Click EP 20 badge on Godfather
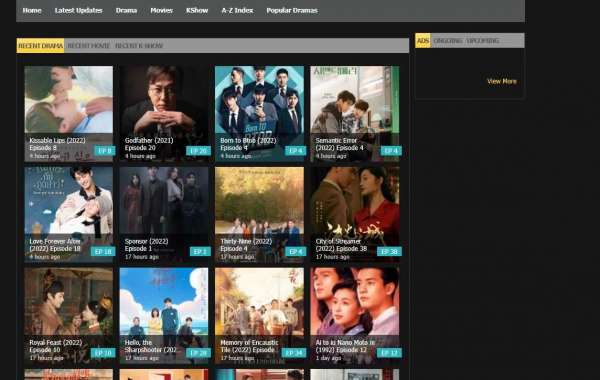 [x=198, y=151]
